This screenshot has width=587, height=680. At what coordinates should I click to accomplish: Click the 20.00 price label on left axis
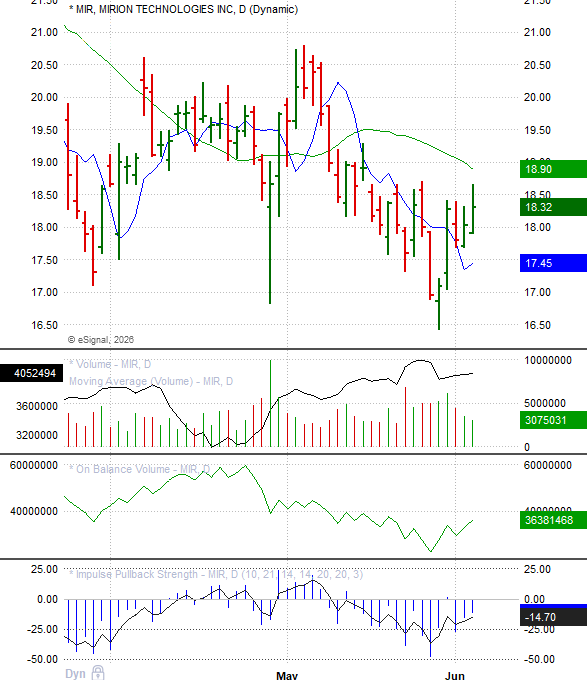[x=44, y=97]
